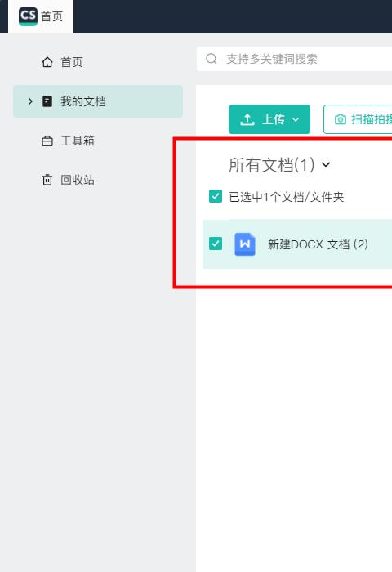Click the 上传 upload button

pos(269,119)
